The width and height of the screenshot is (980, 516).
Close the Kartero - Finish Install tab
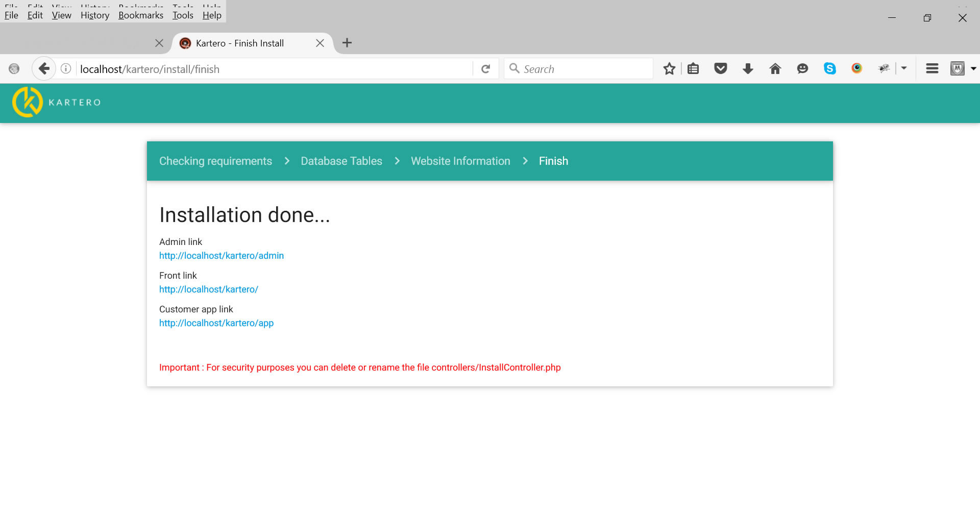coord(320,43)
